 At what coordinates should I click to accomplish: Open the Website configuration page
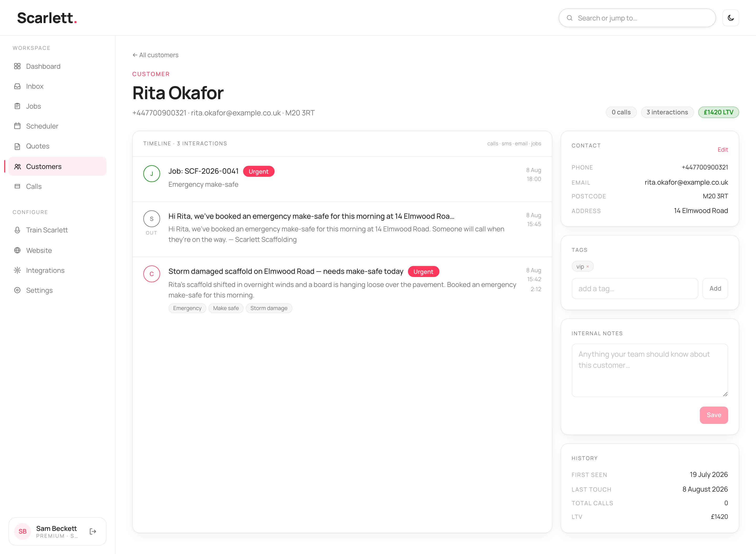[x=57, y=250]
